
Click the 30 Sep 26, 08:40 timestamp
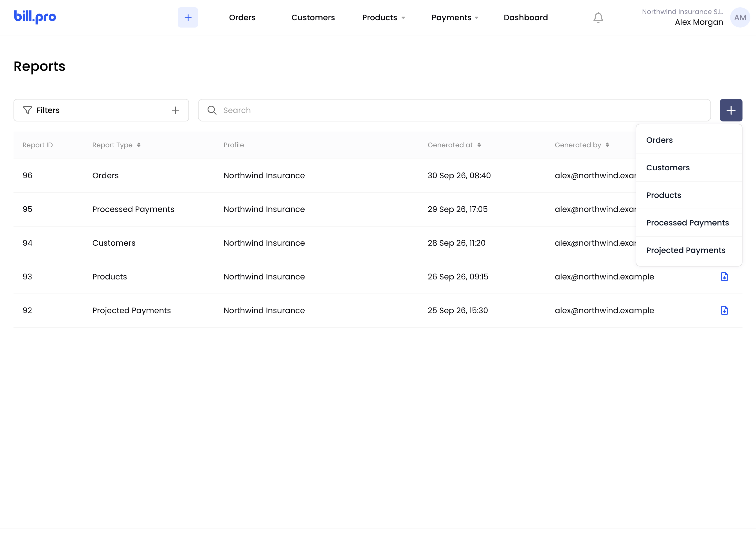pos(459,175)
